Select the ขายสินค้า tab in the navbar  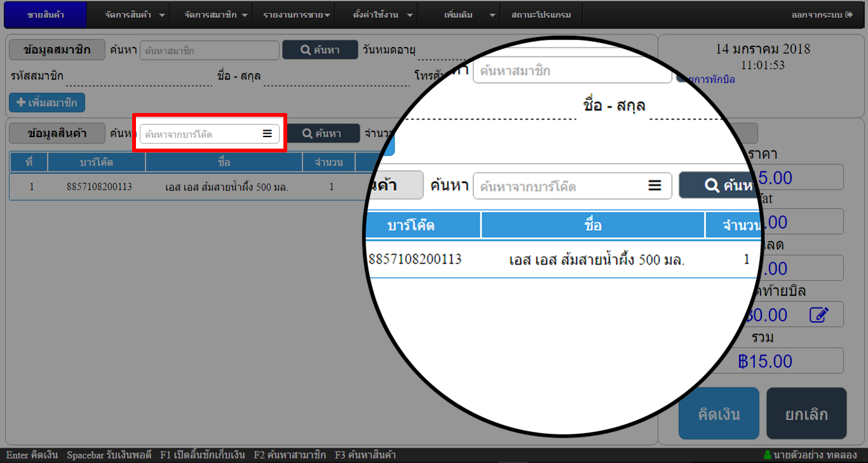coord(45,15)
